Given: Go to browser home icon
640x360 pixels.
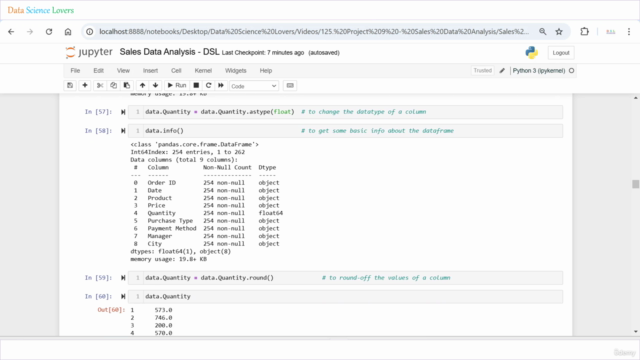Looking at the screenshot, I should click(x=68, y=31).
